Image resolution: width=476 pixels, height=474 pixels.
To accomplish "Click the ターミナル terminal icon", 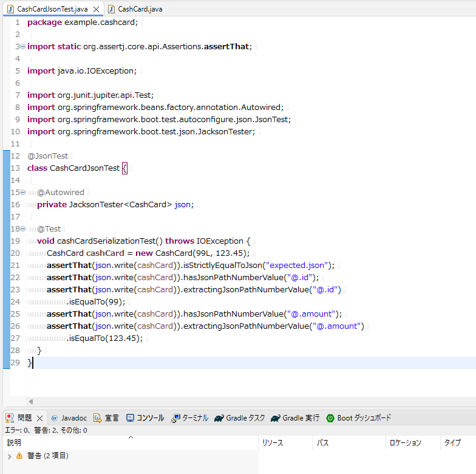I will click(x=175, y=418).
